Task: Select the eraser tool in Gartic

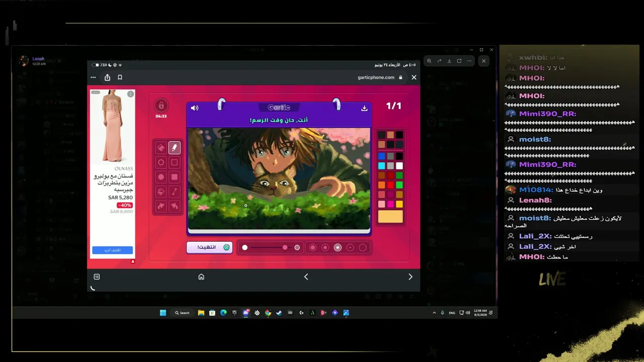Action: pos(161,148)
